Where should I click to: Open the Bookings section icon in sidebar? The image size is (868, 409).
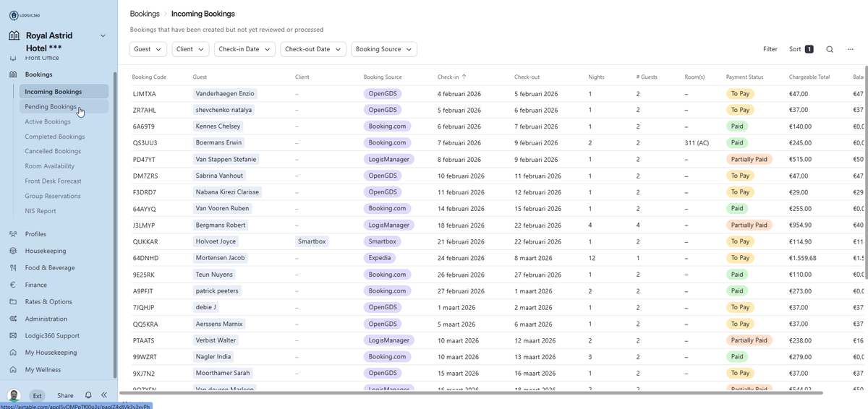[13, 74]
